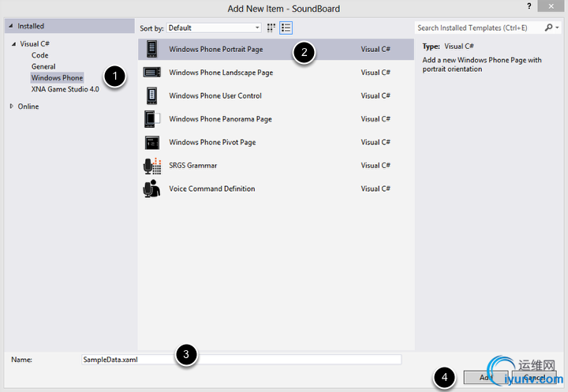Viewport: 568px width, 392px height.
Task: Click the SRGS Grammar microphone icon
Action: click(152, 166)
